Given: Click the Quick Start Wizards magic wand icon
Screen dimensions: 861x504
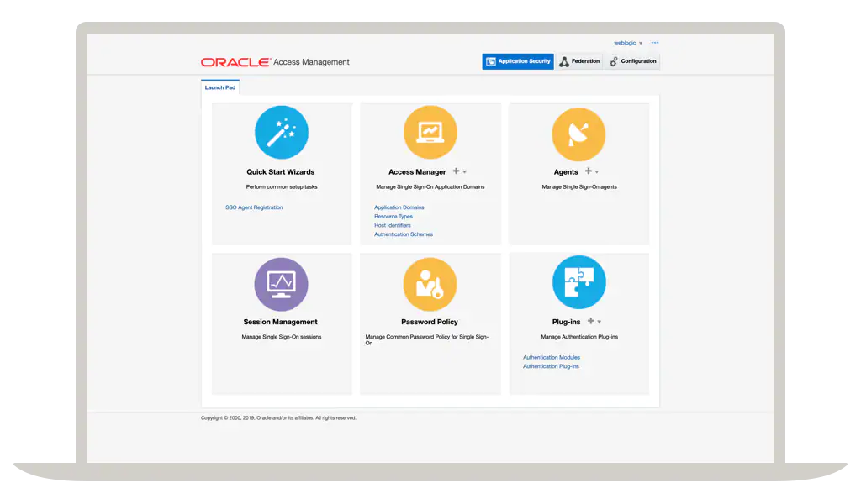Looking at the screenshot, I should pos(282,133).
